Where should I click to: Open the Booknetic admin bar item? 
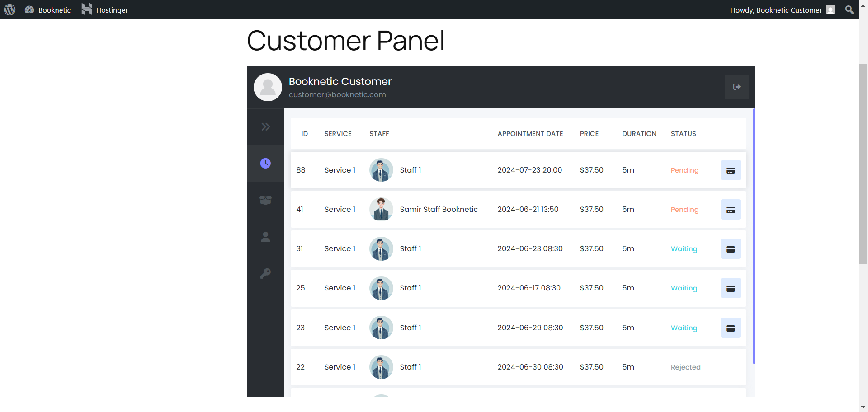coord(48,10)
